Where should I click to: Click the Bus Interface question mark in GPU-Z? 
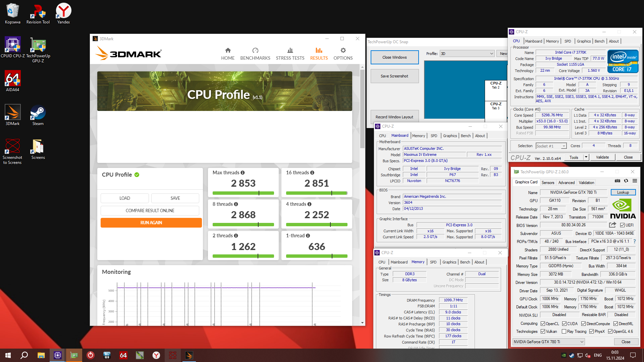[x=635, y=241]
